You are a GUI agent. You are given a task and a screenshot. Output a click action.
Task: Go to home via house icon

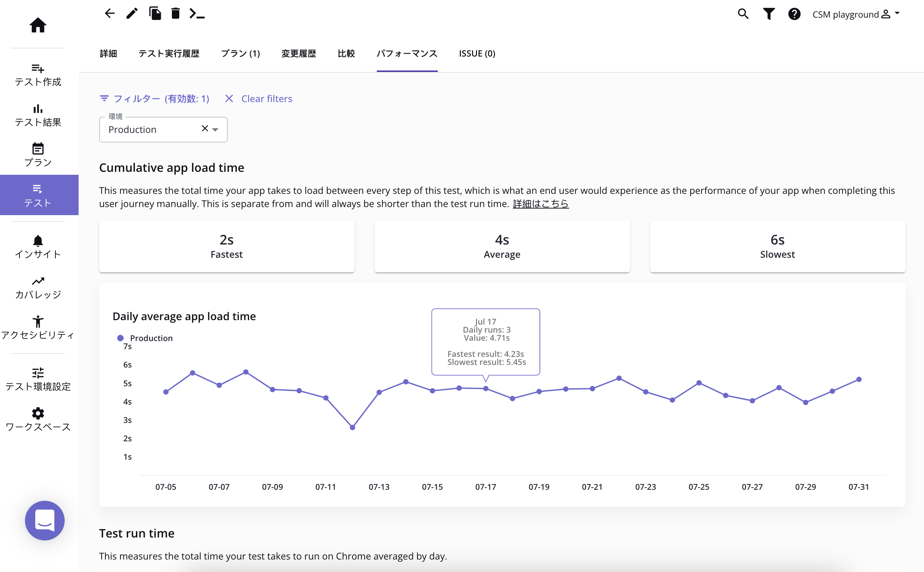pyautogui.click(x=38, y=25)
